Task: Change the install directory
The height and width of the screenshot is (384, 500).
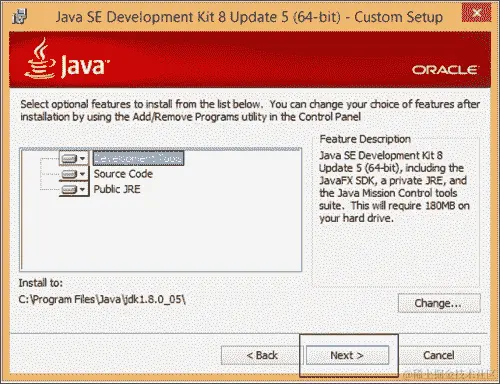Action: [x=439, y=303]
